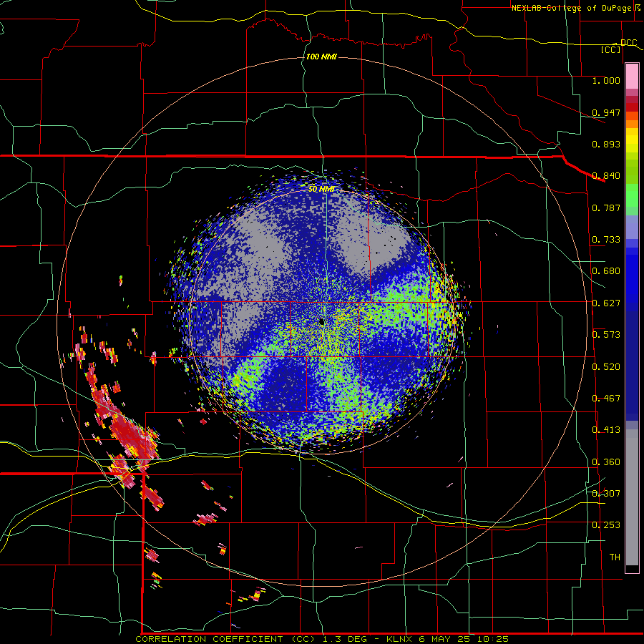The height and width of the screenshot is (644, 644).
Task: Click the 0.787 scale value
Action: 606,208
